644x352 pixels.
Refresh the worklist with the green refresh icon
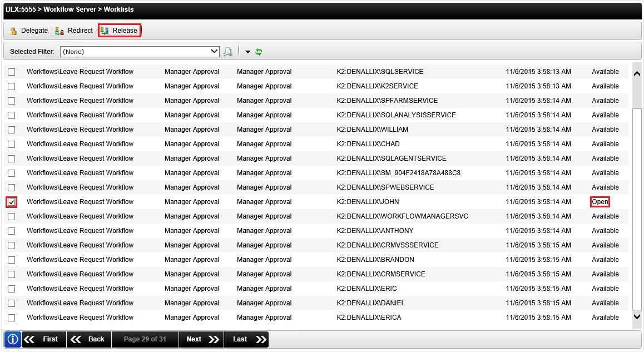click(x=259, y=51)
